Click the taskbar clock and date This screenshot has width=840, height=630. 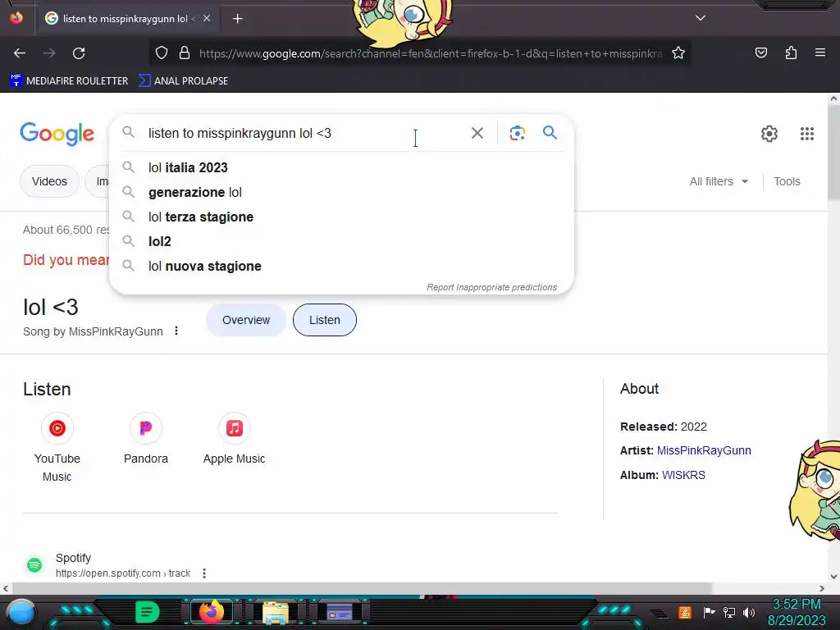[796, 612]
